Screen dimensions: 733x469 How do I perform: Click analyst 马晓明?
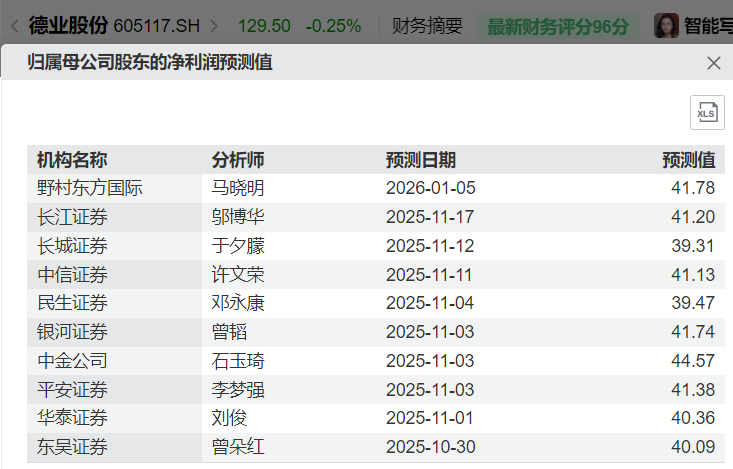click(x=237, y=188)
